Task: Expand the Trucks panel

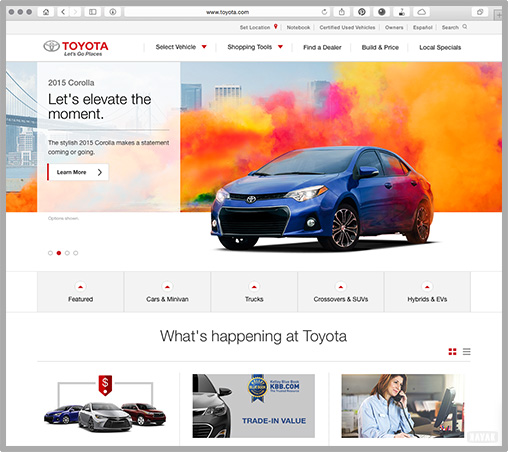Action: click(x=254, y=292)
